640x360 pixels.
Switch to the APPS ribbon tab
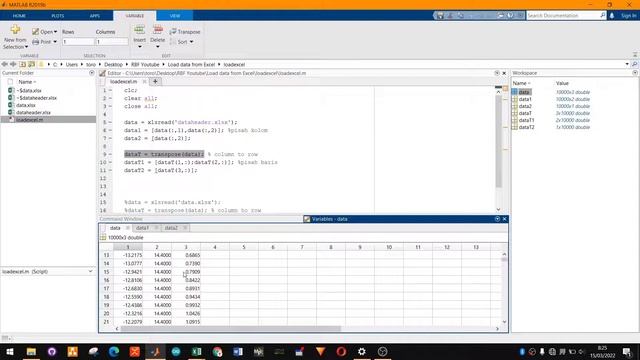coord(95,16)
